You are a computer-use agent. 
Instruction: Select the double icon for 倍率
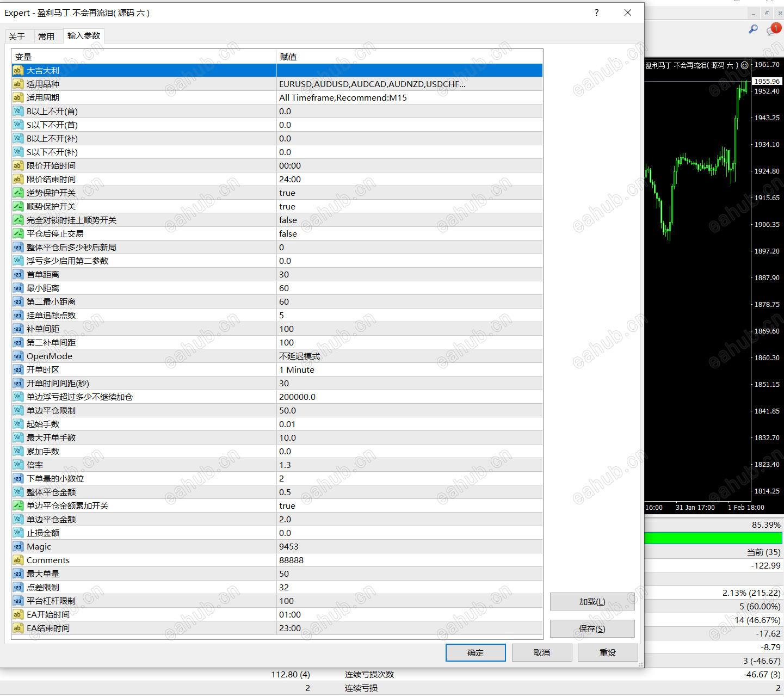pyautogui.click(x=18, y=465)
